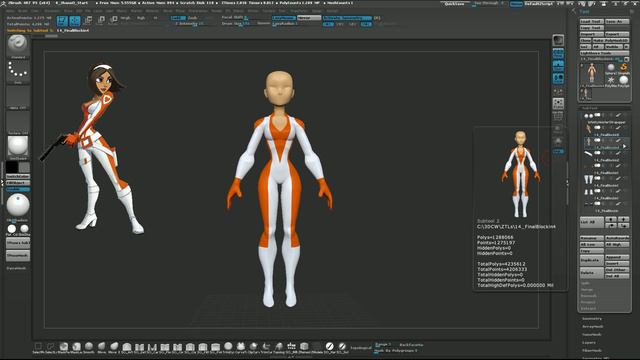Expand the Geometry section
640x360 pixels.
592,318
